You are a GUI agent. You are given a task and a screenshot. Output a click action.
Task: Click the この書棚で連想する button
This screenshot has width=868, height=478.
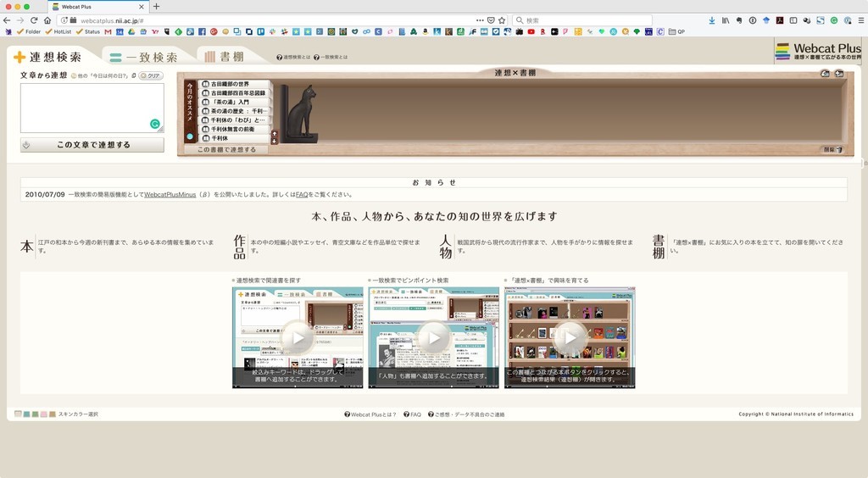tap(226, 149)
